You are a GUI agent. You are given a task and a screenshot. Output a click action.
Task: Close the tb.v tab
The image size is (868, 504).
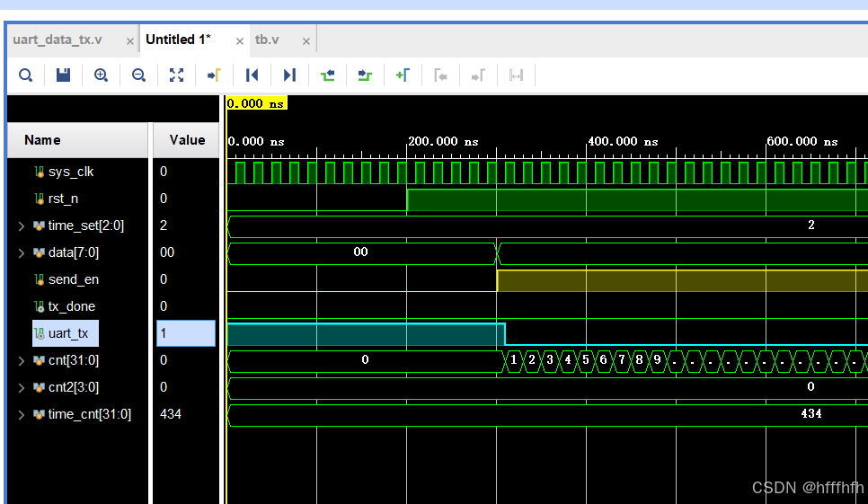[306, 41]
